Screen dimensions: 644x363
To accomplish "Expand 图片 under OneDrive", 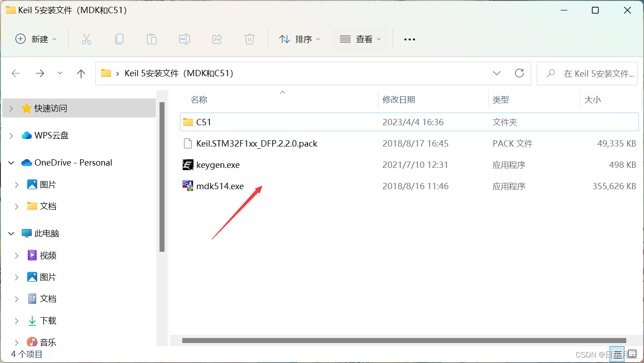I will pyautogui.click(x=17, y=185).
